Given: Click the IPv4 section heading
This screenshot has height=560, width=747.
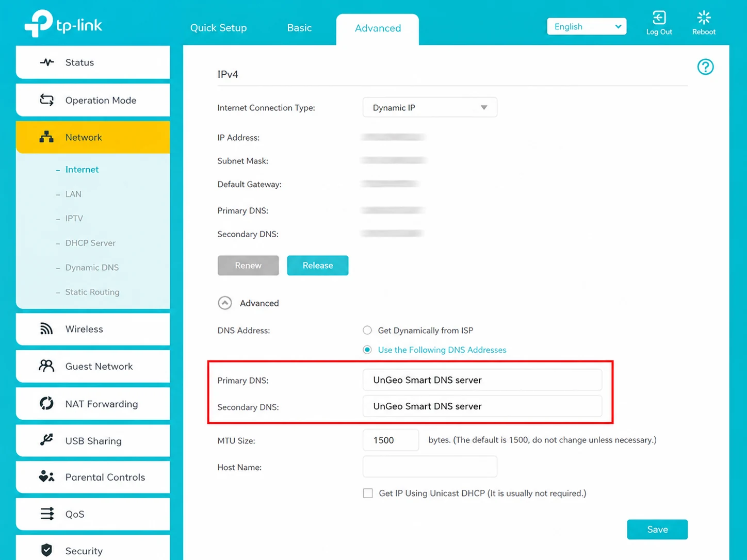Looking at the screenshot, I should pos(228,74).
